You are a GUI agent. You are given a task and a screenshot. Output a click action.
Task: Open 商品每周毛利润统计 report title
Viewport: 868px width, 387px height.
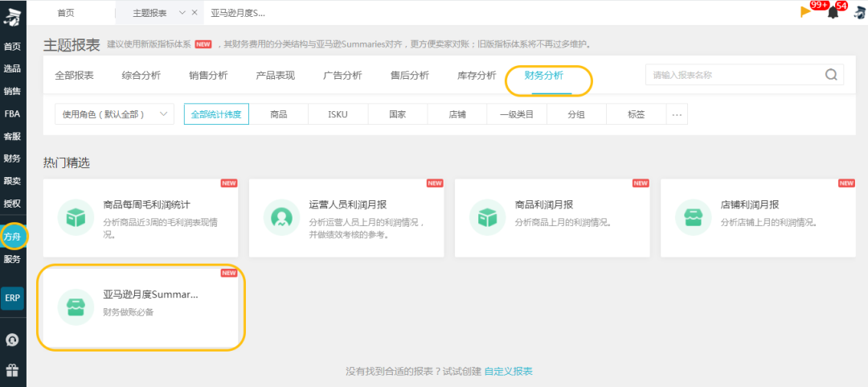click(147, 204)
